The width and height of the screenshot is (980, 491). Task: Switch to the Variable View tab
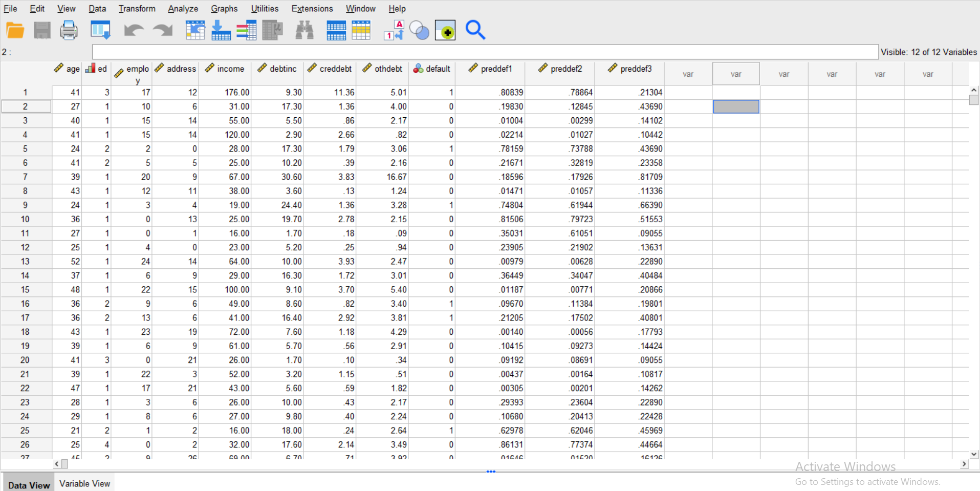pyautogui.click(x=85, y=483)
